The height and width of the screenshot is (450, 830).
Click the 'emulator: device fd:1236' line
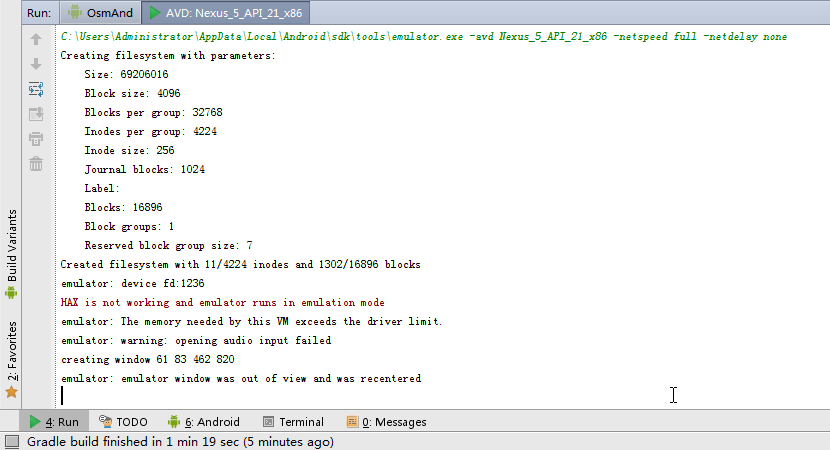click(132, 283)
